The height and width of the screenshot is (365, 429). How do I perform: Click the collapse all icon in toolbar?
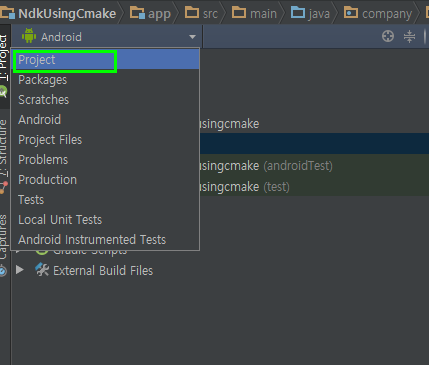(409, 36)
